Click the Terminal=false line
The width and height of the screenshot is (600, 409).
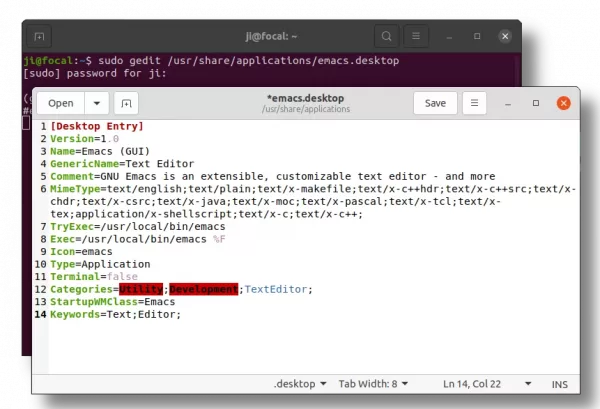click(94, 277)
